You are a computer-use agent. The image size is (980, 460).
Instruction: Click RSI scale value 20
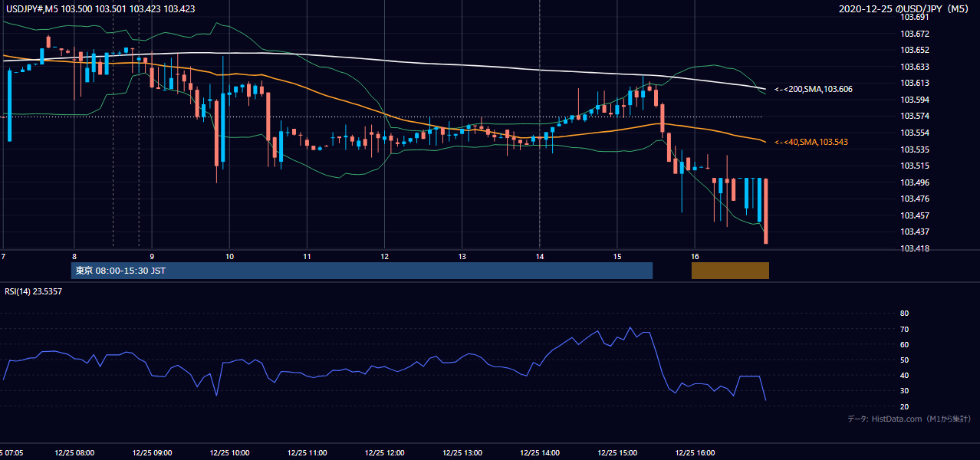click(904, 407)
